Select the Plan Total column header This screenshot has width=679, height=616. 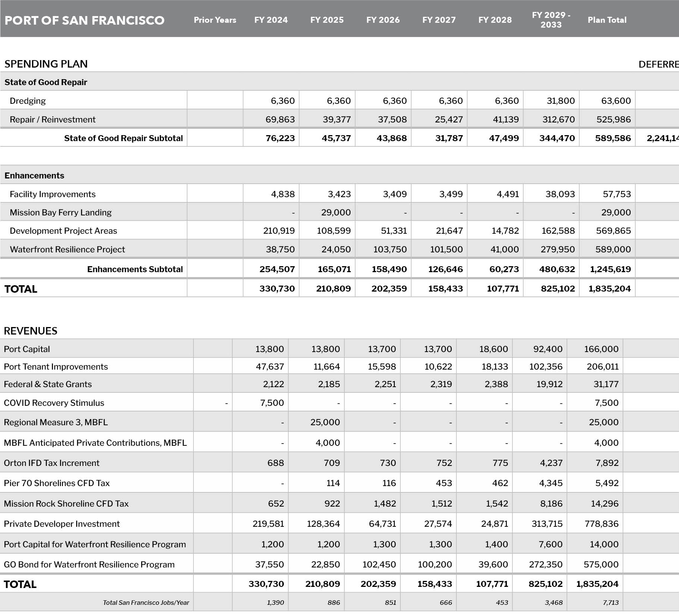[607, 20]
